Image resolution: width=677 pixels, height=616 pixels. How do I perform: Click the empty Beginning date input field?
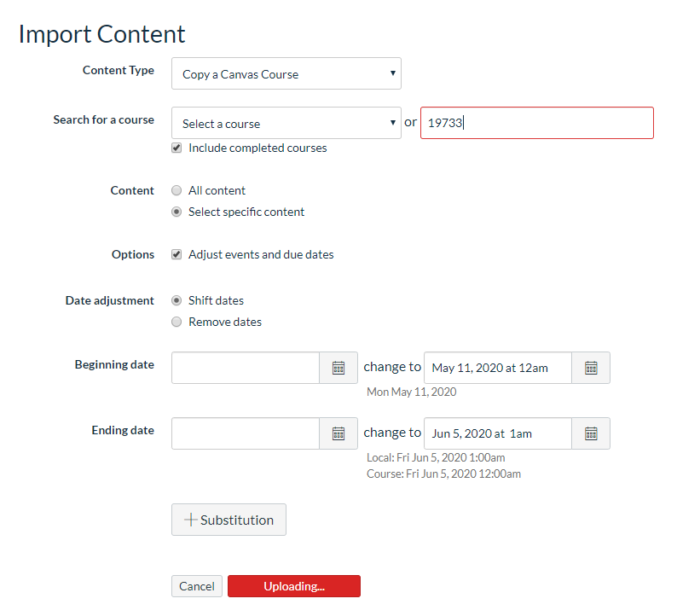246,368
